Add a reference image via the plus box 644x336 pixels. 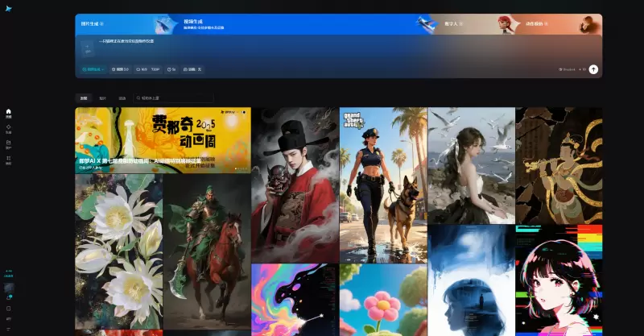point(86,48)
